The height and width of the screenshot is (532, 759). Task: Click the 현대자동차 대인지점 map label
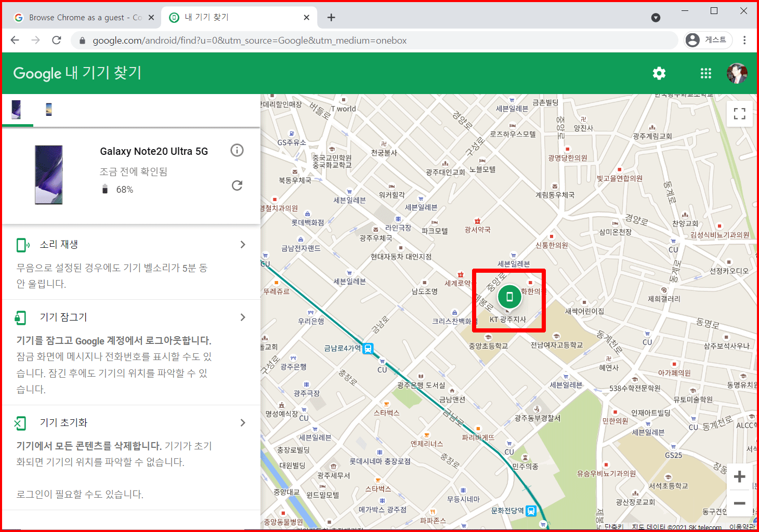point(401,257)
